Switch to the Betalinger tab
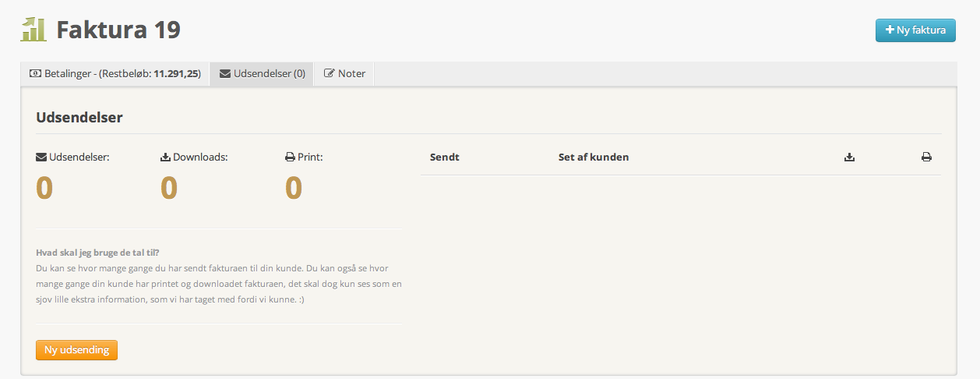Image resolution: width=980 pixels, height=379 pixels. (115, 74)
